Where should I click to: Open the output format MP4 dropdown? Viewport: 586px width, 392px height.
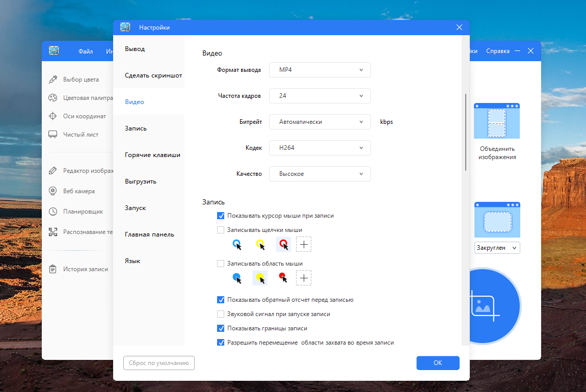[x=320, y=70]
